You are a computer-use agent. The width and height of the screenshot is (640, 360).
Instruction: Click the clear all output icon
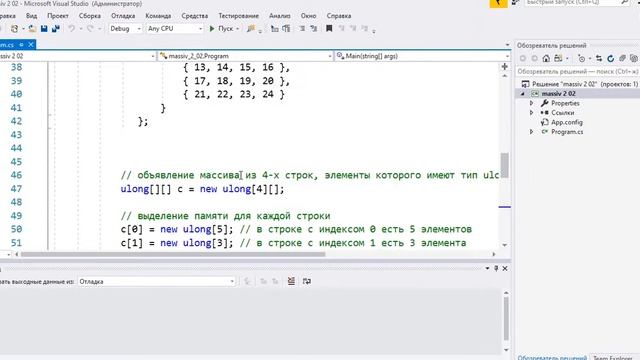291,281
